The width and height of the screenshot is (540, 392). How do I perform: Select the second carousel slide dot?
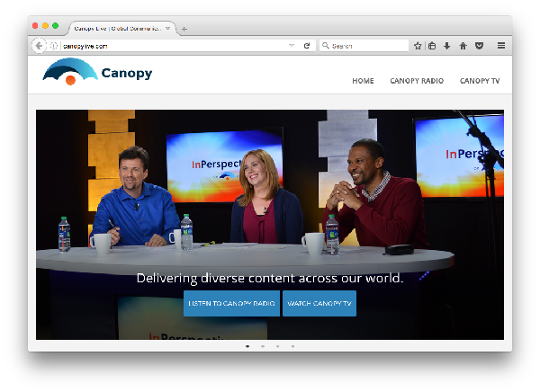(263, 346)
